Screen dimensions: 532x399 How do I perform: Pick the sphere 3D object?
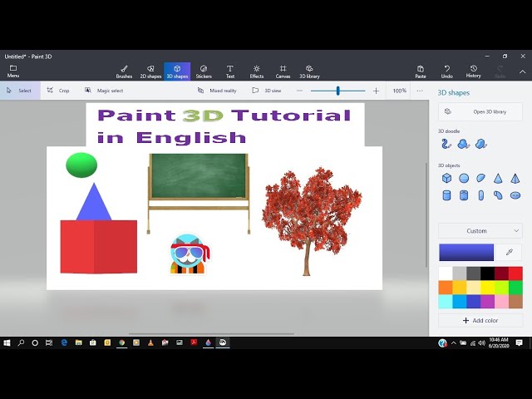[x=464, y=178]
